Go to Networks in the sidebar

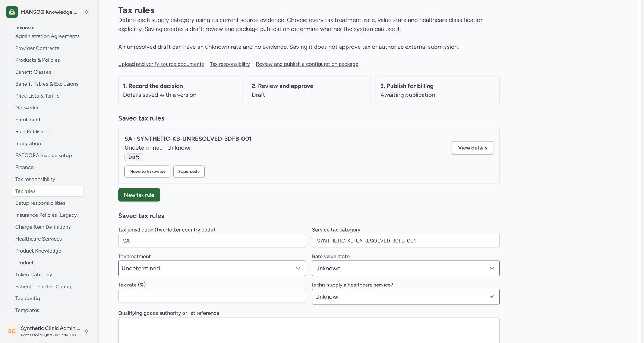click(26, 108)
